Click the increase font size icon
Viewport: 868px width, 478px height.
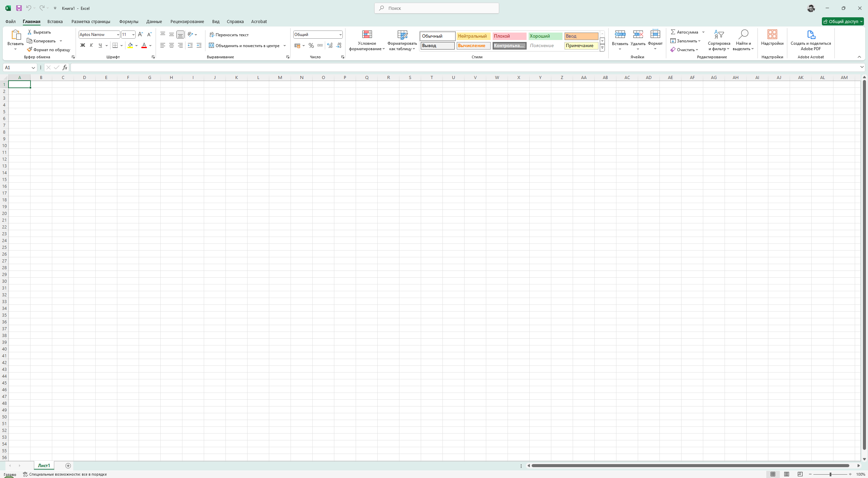[140, 35]
